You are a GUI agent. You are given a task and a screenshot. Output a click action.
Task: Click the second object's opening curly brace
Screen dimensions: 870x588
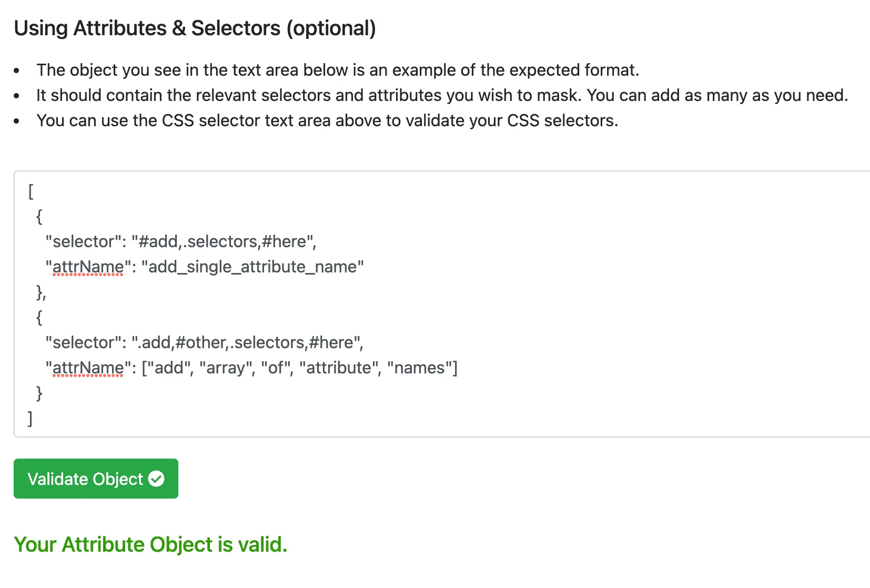[39, 317]
